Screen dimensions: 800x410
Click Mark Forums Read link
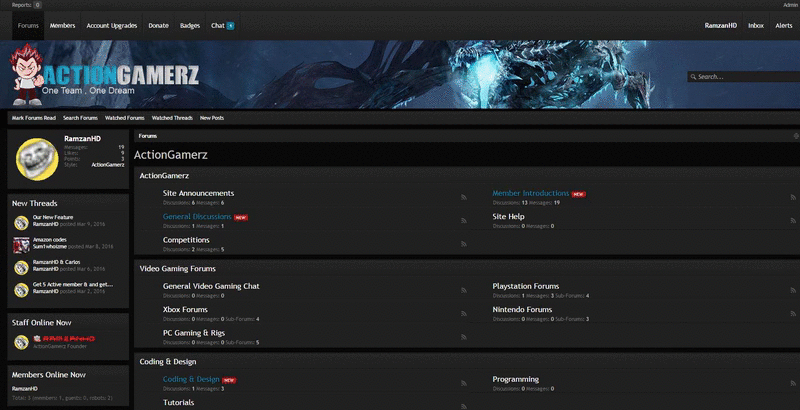(x=34, y=118)
